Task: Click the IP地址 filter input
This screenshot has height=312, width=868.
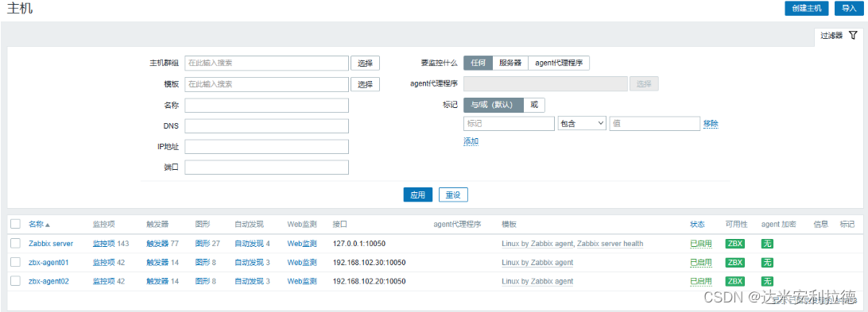Action: (x=266, y=147)
